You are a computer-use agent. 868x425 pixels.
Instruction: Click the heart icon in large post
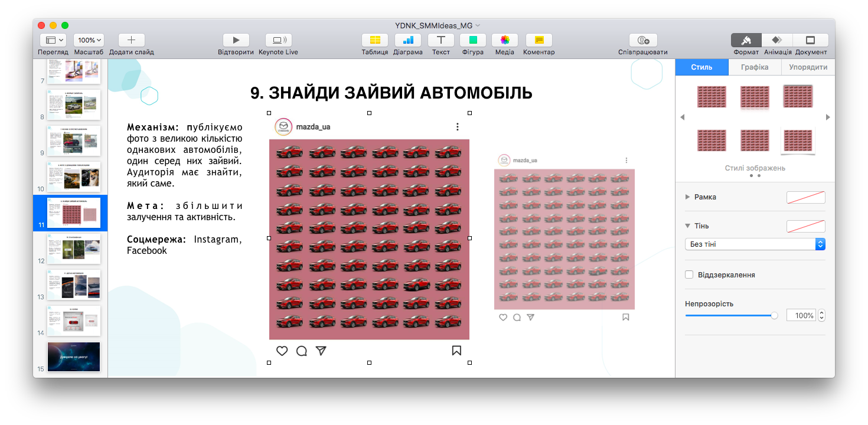click(282, 351)
